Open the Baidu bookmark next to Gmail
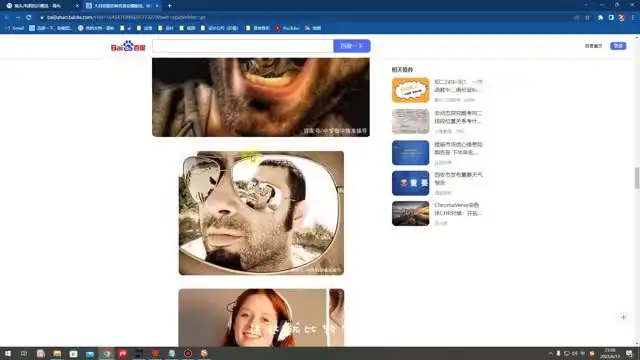This screenshot has height=360, width=640. [51, 28]
